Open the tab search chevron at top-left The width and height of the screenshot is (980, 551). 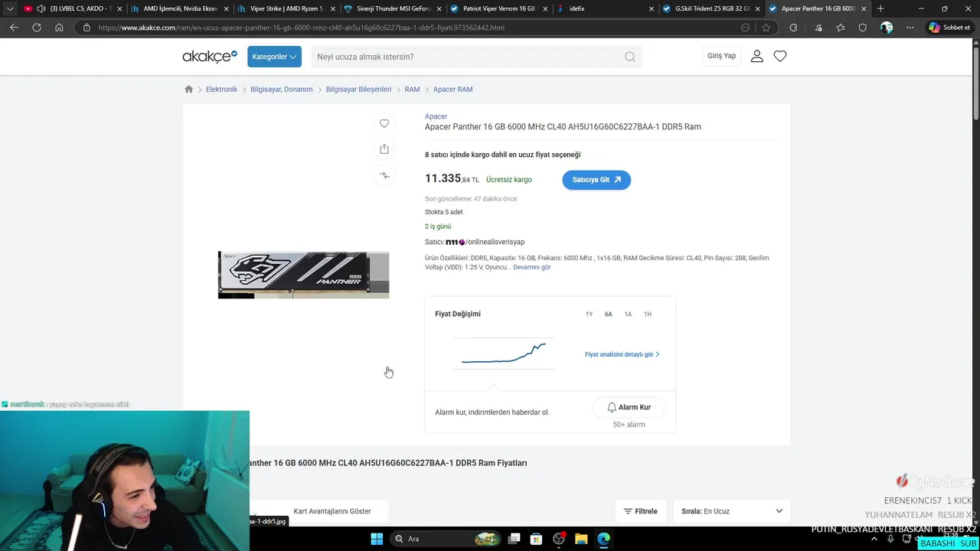click(9, 8)
